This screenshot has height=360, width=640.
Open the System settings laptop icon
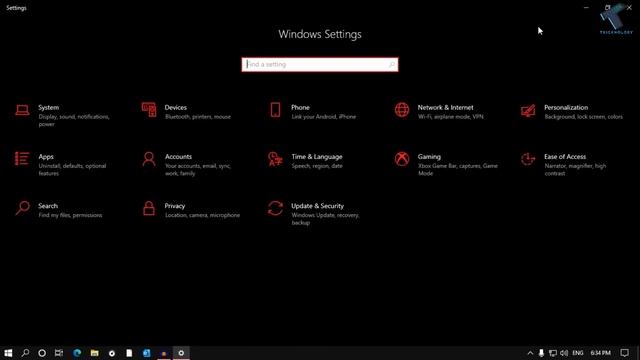(22, 110)
